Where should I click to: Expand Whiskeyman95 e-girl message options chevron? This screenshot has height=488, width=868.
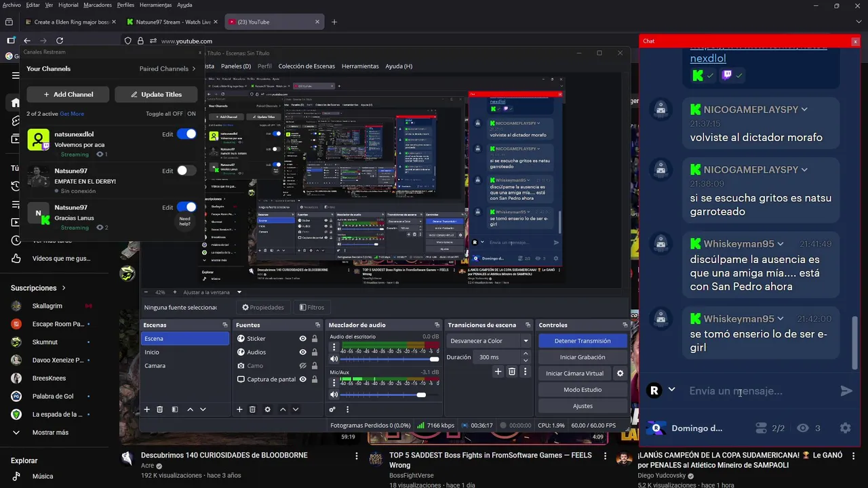(x=781, y=319)
